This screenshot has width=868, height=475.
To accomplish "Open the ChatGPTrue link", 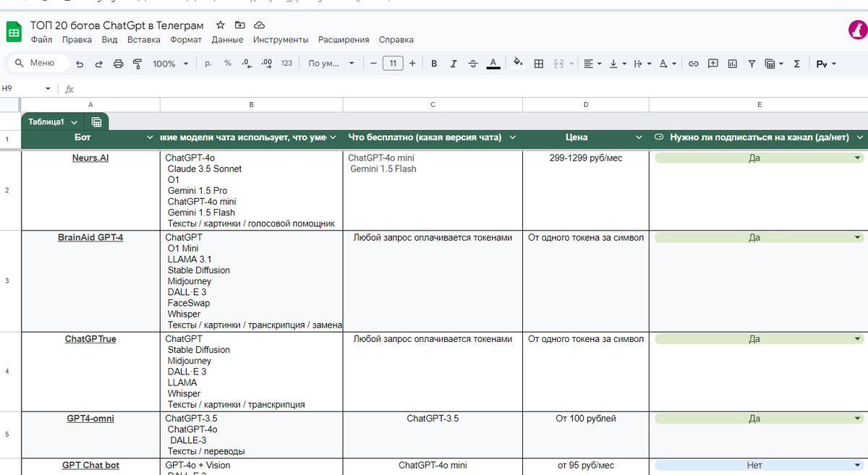I will pos(90,339).
